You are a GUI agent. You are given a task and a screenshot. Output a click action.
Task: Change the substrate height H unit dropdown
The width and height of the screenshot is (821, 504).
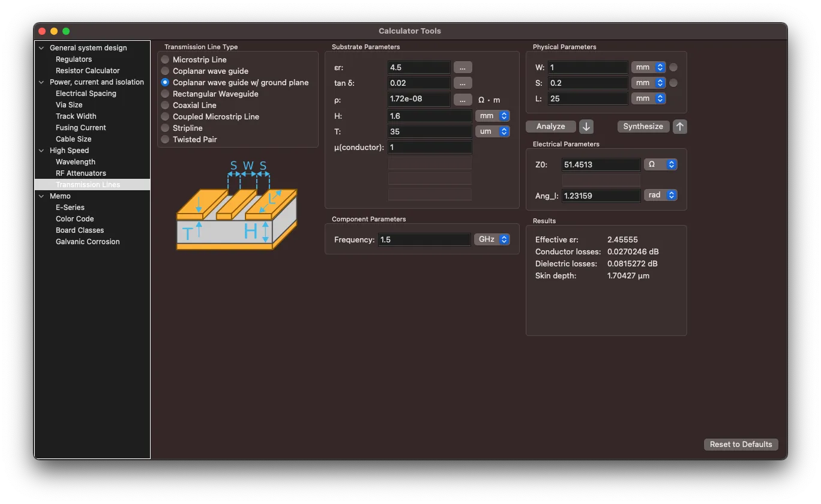coord(492,116)
